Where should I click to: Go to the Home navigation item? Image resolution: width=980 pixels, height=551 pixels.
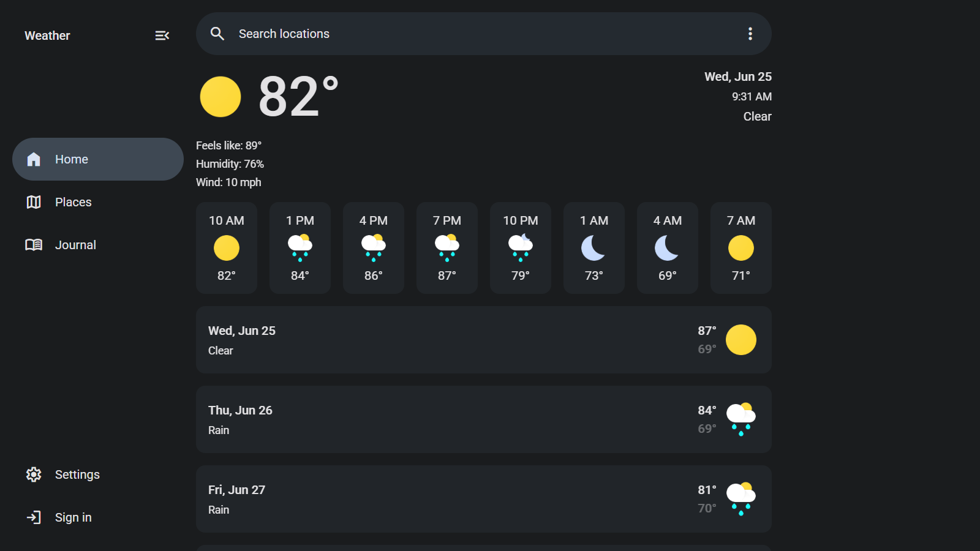[x=98, y=159]
